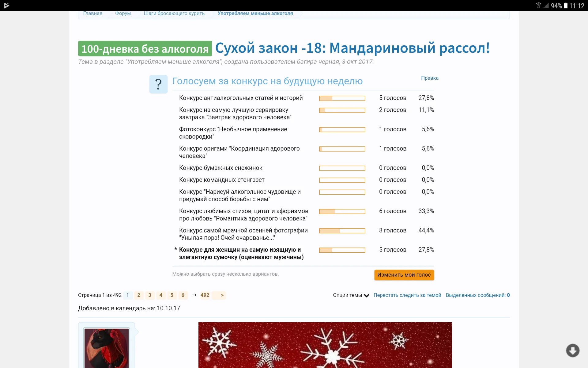Image resolution: width=588 pixels, height=368 pixels.
Task: Click Перестать следить за темой
Action: click(407, 295)
